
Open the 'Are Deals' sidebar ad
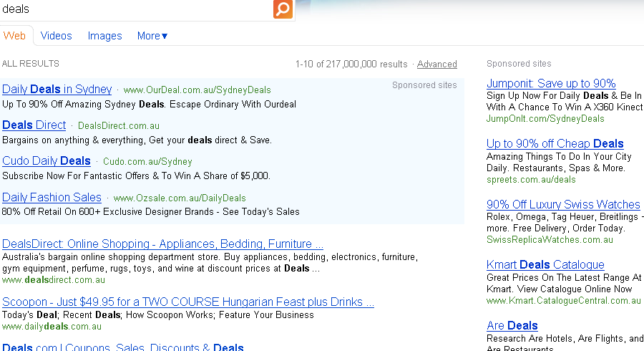tap(512, 325)
